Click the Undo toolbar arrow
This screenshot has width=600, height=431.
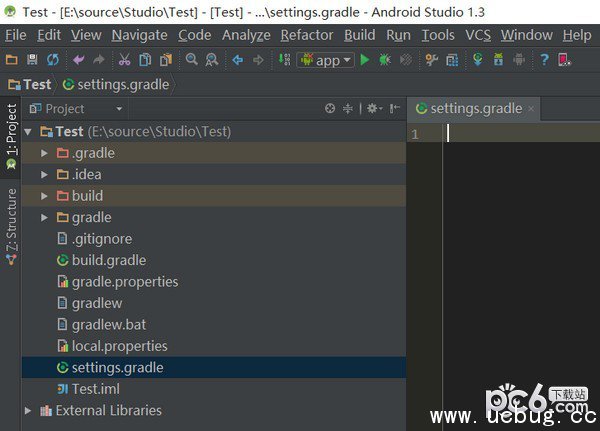click(79, 60)
